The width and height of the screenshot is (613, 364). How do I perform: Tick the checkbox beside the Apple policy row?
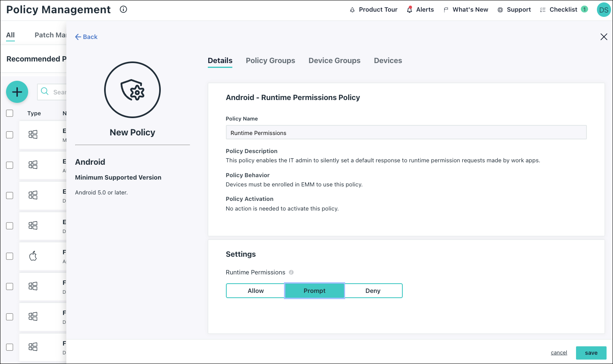[x=10, y=256]
